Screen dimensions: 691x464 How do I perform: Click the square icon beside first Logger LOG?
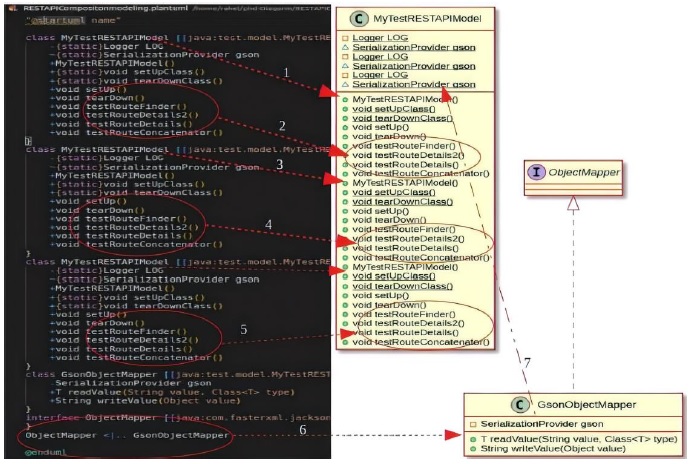[344, 37]
